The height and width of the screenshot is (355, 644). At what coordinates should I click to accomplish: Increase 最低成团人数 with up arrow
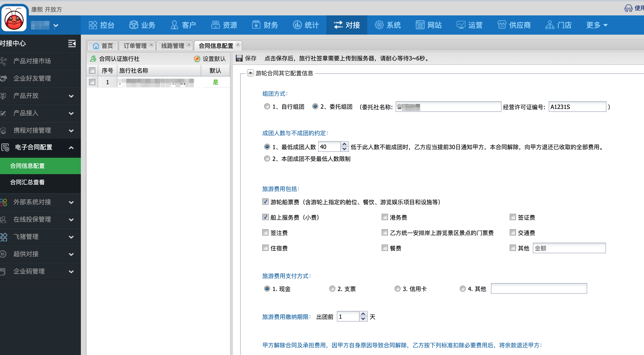tap(344, 144)
